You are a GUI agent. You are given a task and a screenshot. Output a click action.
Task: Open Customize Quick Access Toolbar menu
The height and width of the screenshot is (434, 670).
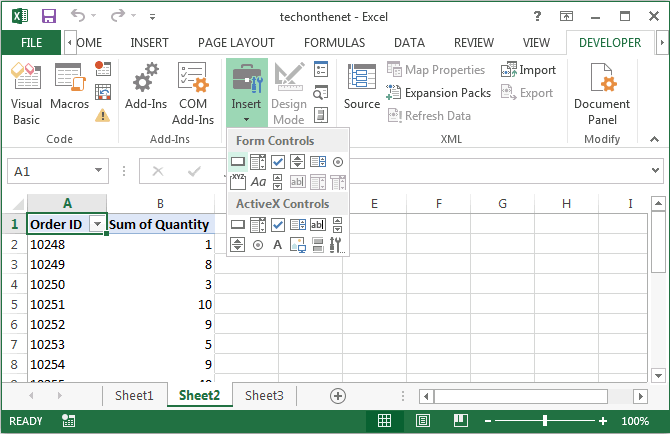(x=152, y=17)
